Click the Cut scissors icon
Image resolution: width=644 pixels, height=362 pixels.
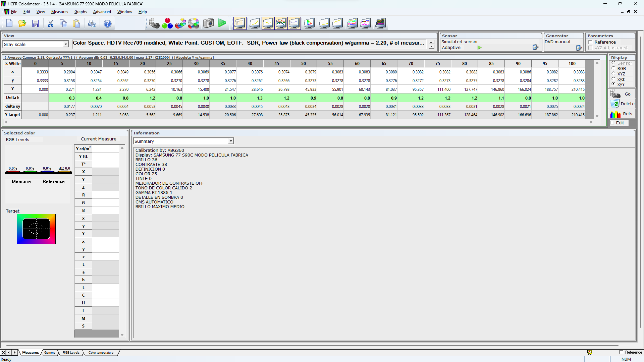[51, 23]
